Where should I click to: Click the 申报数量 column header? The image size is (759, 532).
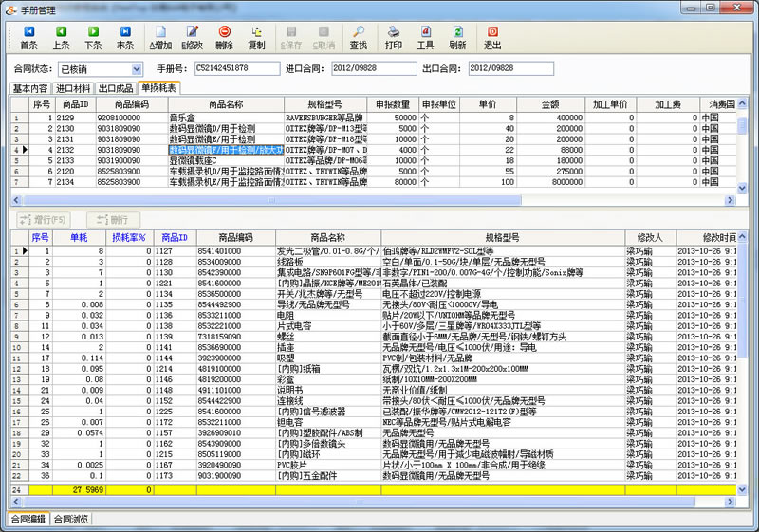[x=393, y=104]
